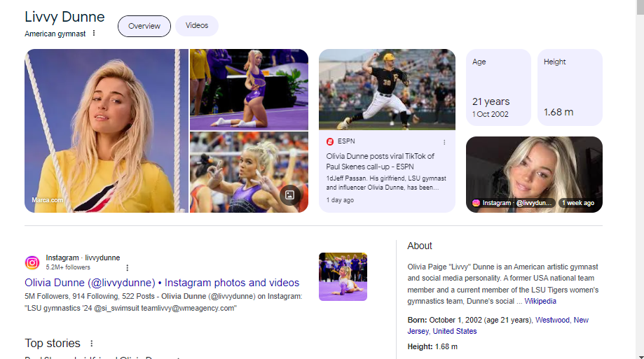The width and height of the screenshot is (644, 359).
Task: Click the page's vertical scrollbar thumb
Action: (x=640, y=7)
